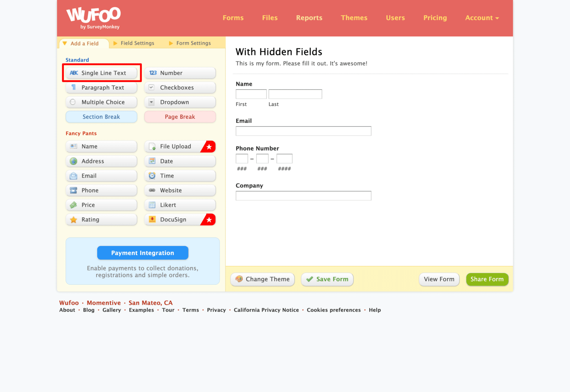Click the Dropdown field arrow icon

coord(151,102)
